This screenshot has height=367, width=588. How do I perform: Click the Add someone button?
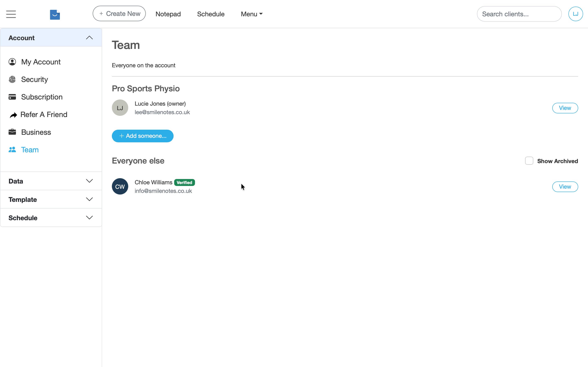tap(143, 136)
